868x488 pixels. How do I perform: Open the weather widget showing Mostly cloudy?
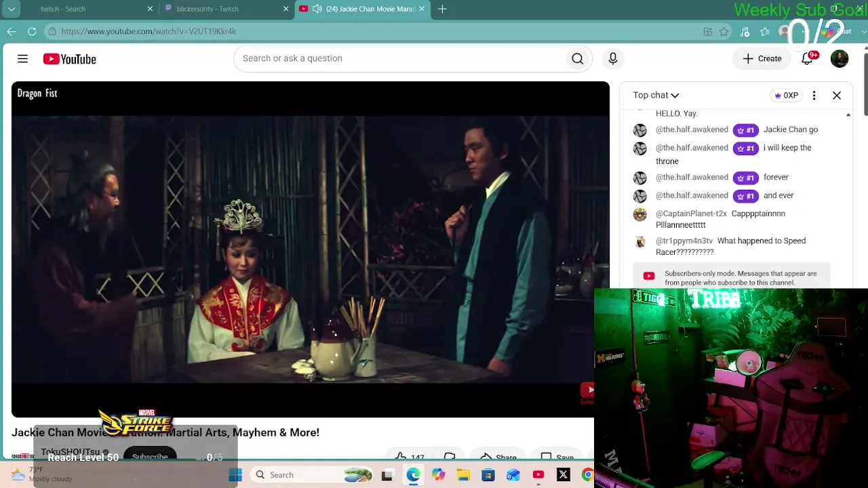42,474
